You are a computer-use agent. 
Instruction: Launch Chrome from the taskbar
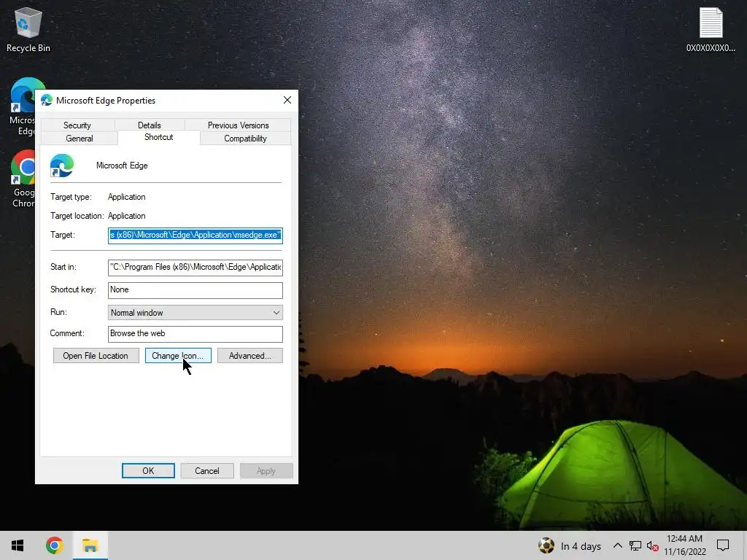point(54,545)
